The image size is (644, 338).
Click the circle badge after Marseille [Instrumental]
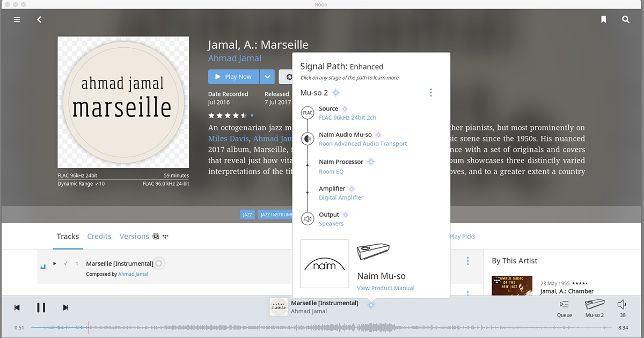click(159, 263)
